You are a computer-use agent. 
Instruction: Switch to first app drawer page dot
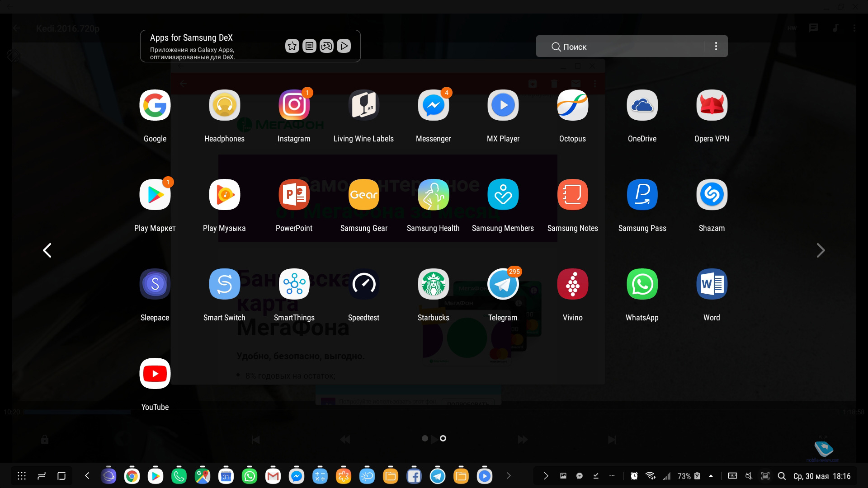[425, 438]
